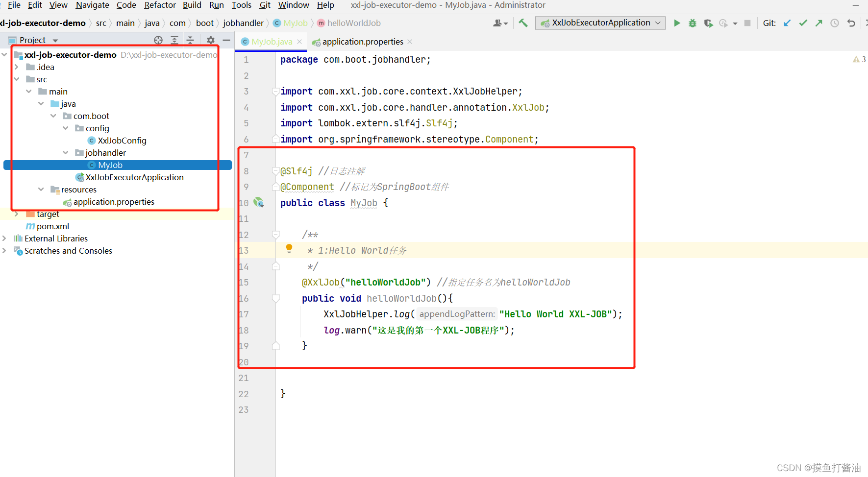This screenshot has width=868, height=477.
Task: Click the appendLogPattern parameter hint
Action: 457,314
